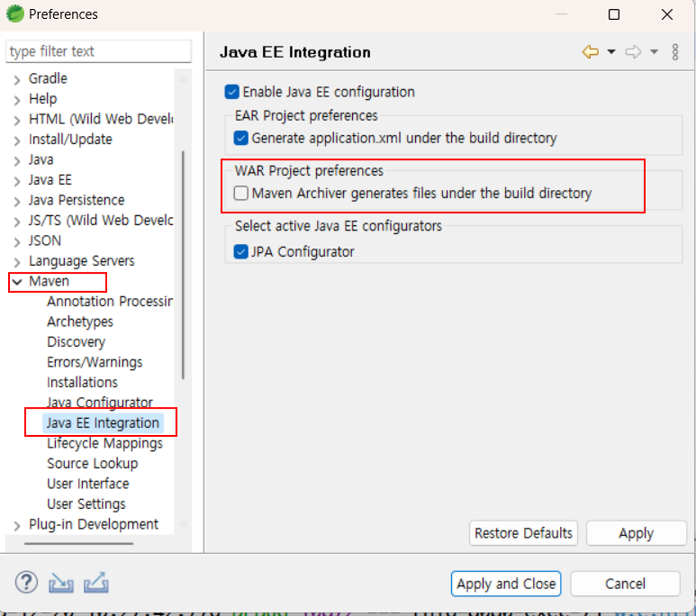Click the Apply and Close button
The width and height of the screenshot is (696, 616).
pyautogui.click(x=506, y=584)
